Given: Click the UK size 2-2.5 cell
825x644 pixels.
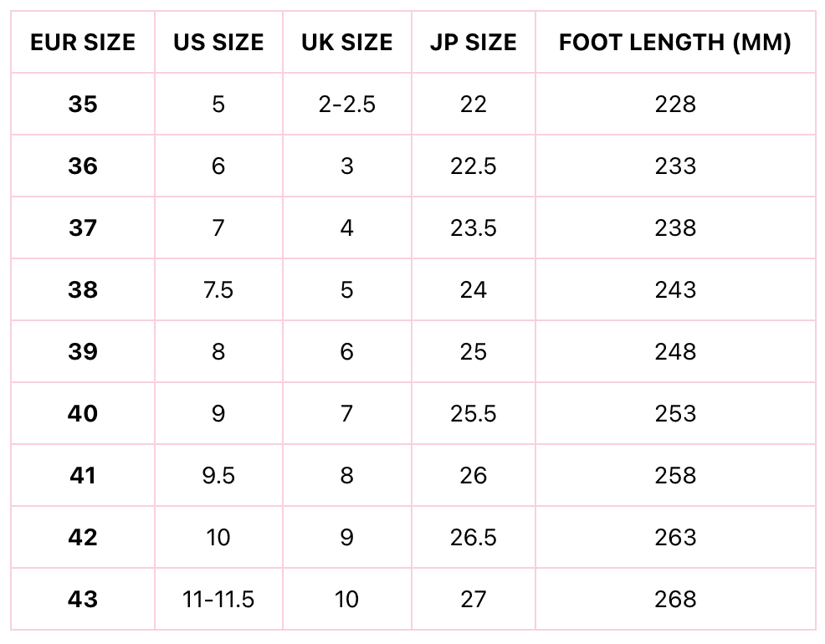Looking at the screenshot, I should pyautogui.click(x=346, y=105).
